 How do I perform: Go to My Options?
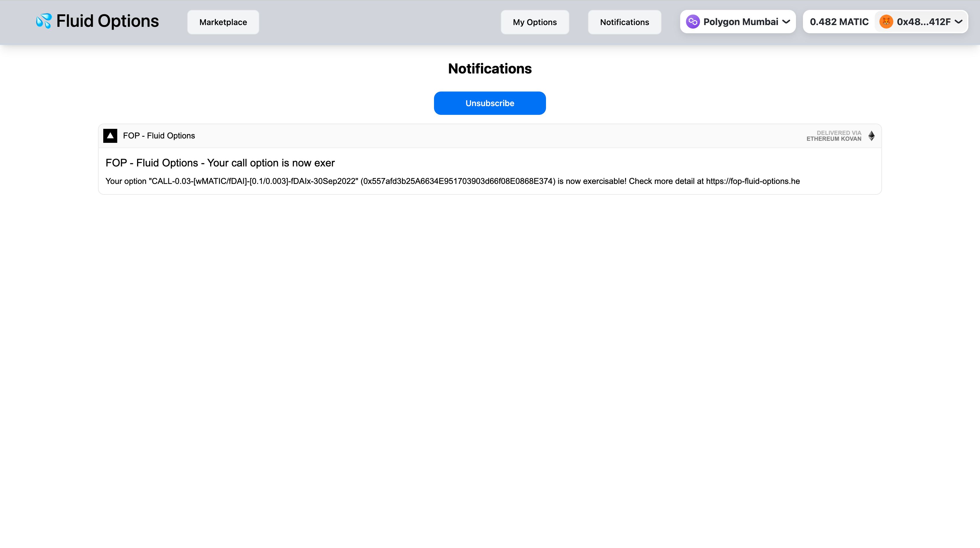(x=535, y=22)
